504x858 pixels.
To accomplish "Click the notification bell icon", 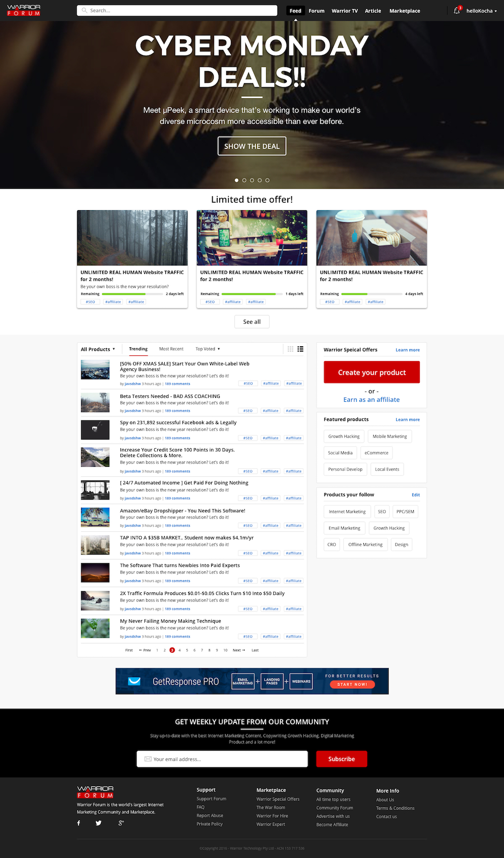I will (457, 11).
